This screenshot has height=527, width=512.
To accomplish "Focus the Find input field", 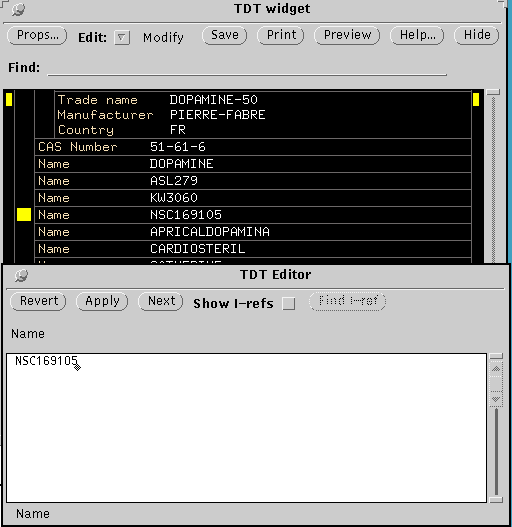I will pyautogui.click(x=247, y=69).
